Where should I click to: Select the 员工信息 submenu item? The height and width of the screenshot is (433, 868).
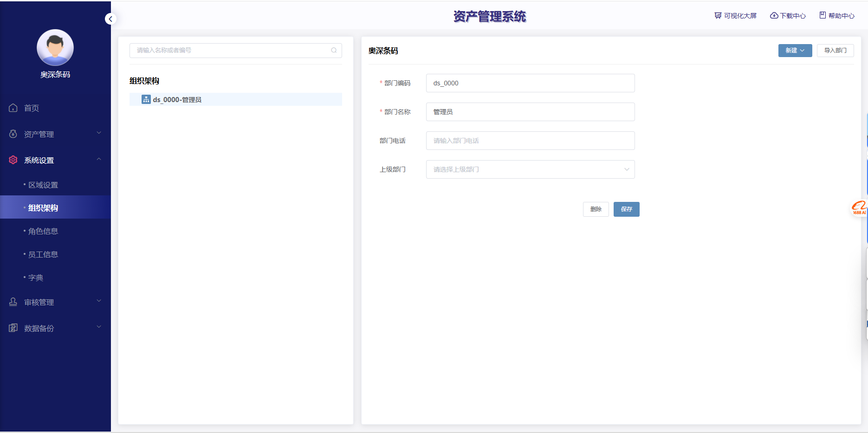tap(43, 254)
